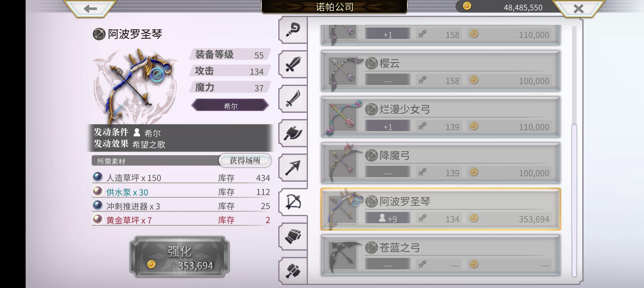The width and height of the screenshot is (644, 288).
Task: Open the 获得场所 obtain location button
Action: point(245,160)
